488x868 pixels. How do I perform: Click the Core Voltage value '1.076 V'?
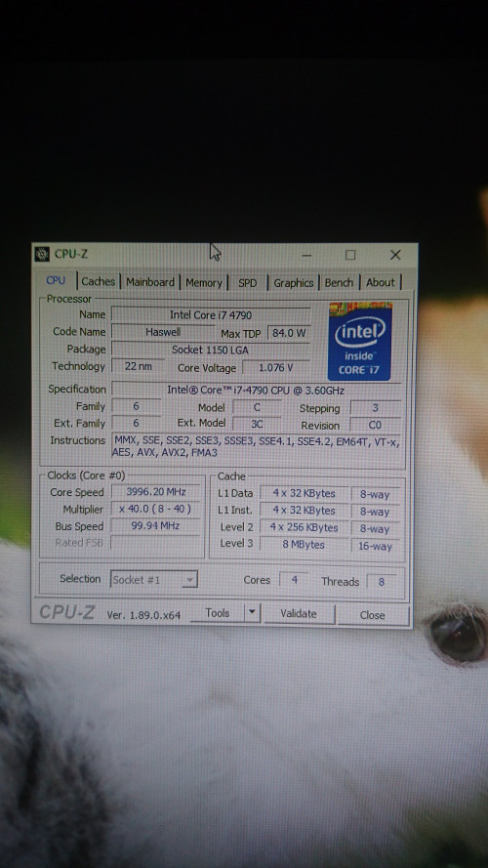click(x=276, y=367)
